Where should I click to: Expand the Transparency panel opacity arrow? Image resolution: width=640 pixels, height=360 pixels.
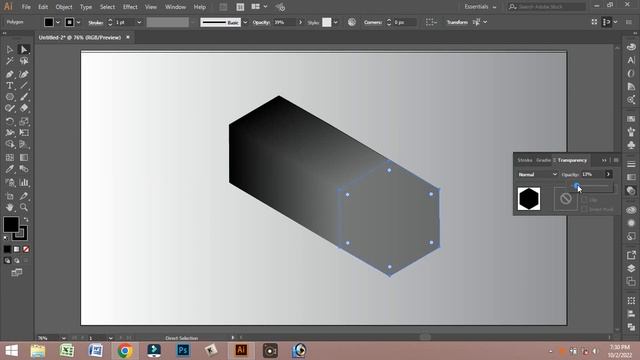click(608, 174)
